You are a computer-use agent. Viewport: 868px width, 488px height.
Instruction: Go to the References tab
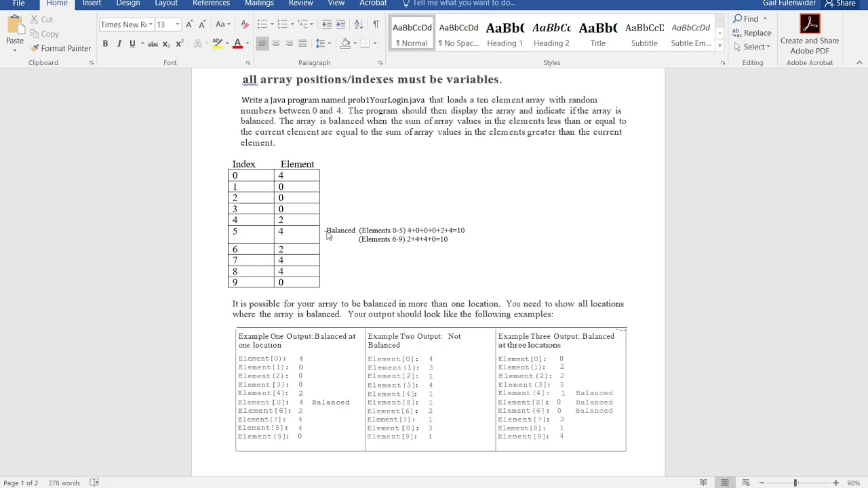[x=211, y=3]
